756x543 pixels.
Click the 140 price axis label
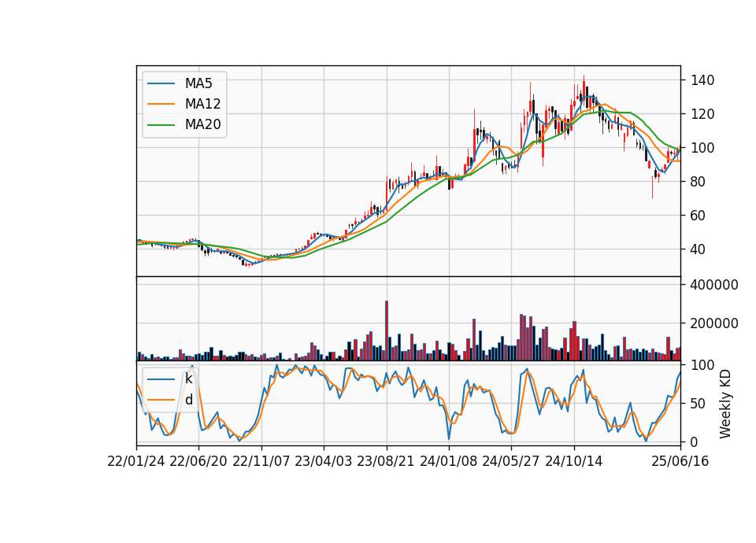[702, 80]
